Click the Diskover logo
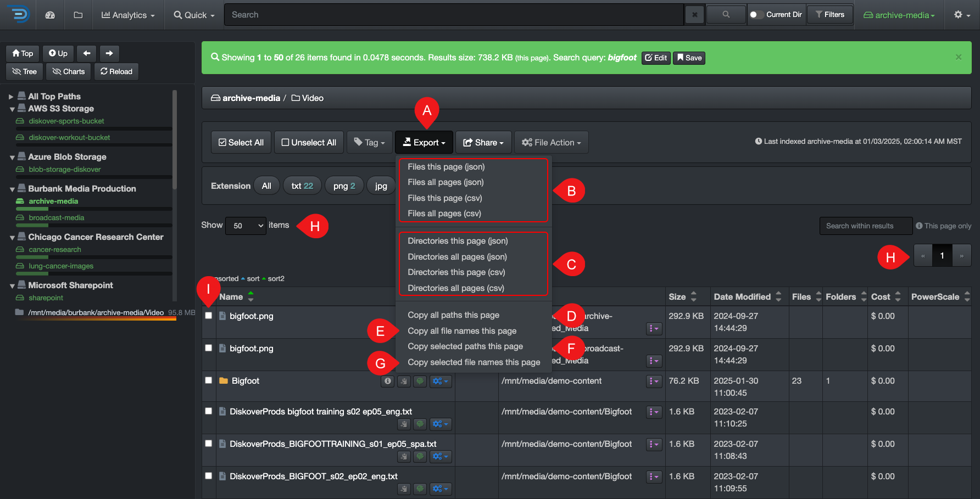 18,15
